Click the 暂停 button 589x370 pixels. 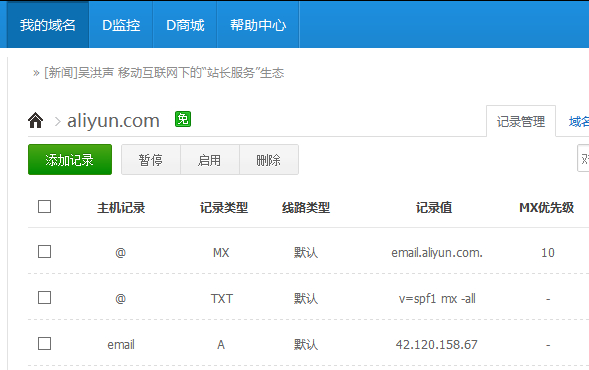point(151,160)
